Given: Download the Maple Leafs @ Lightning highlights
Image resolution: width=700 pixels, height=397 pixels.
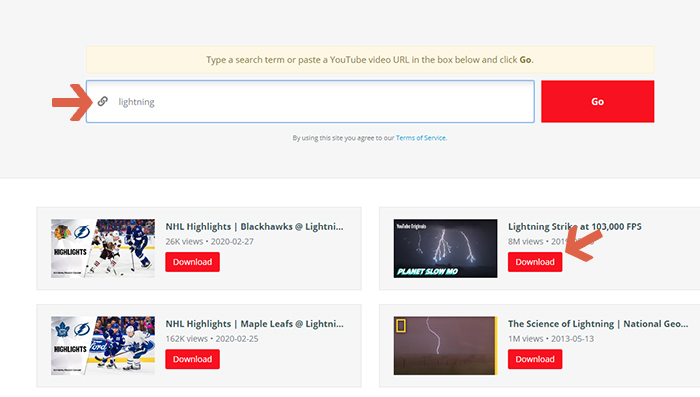Looking at the screenshot, I should 192,359.
